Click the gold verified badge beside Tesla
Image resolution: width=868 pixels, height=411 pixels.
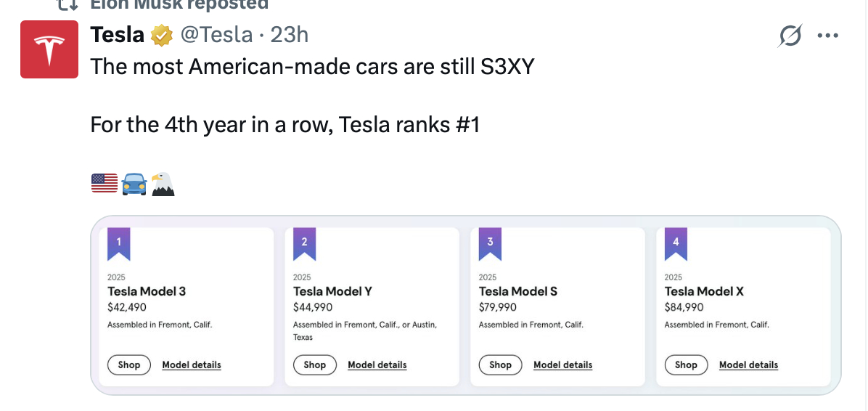[162, 36]
